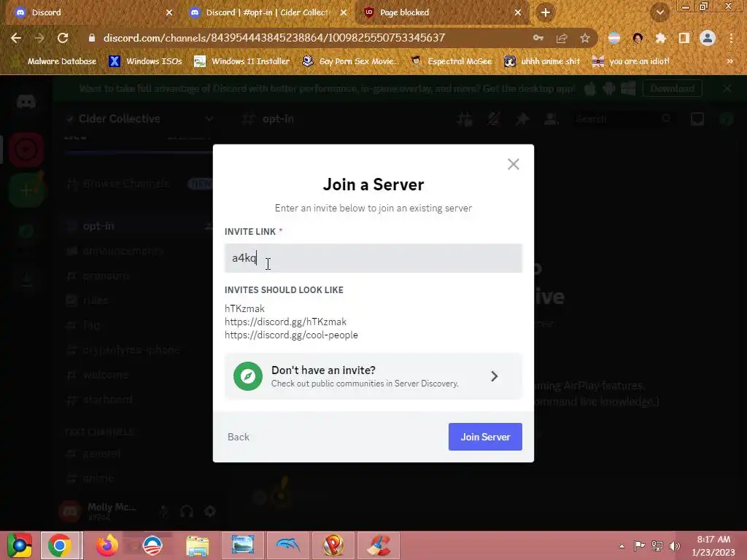Viewport: 747px width, 560px height.
Task: Open the volume speaker tray icon
Action: coord(675,545)
